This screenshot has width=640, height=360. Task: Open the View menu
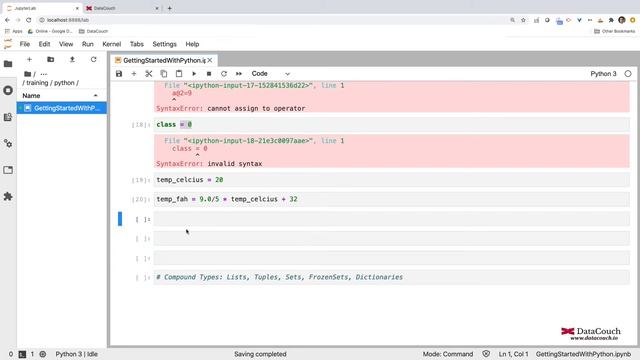(66, 44)
